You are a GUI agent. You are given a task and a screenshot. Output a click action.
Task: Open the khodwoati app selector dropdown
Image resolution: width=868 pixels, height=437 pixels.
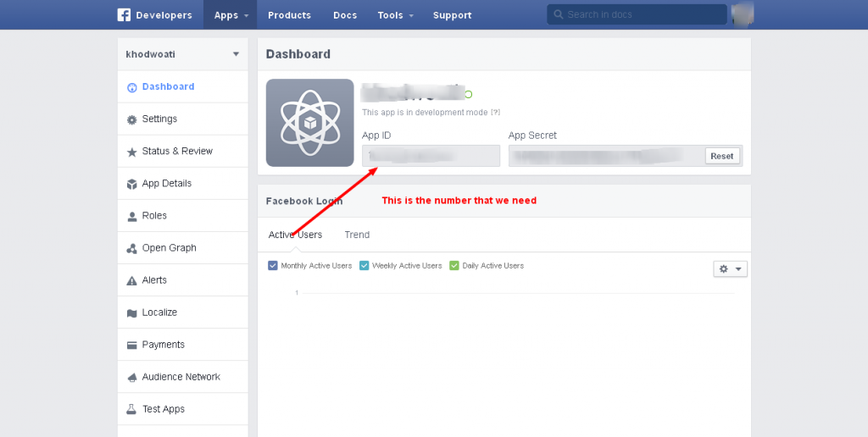[183, 54]
